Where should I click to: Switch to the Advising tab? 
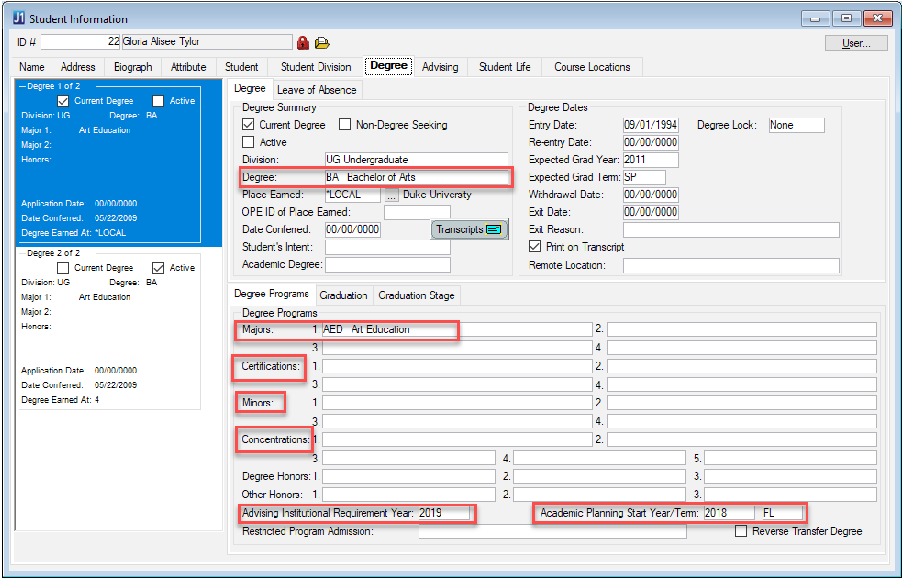440,67
